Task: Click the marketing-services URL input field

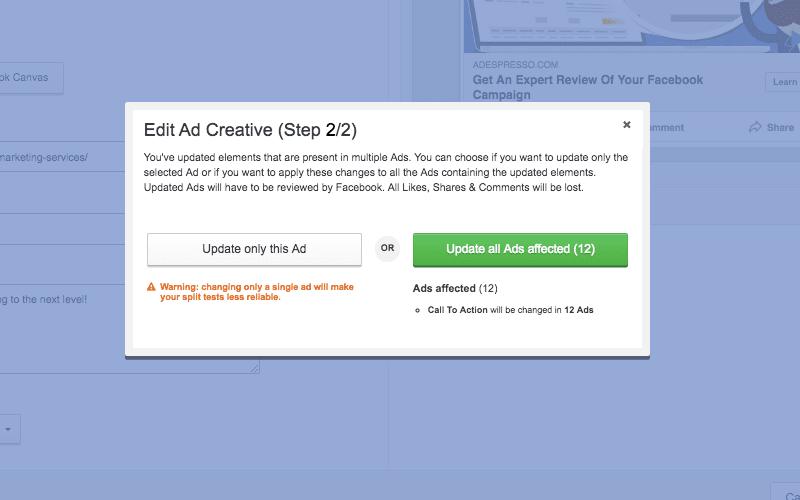Action: pos(60,157)
